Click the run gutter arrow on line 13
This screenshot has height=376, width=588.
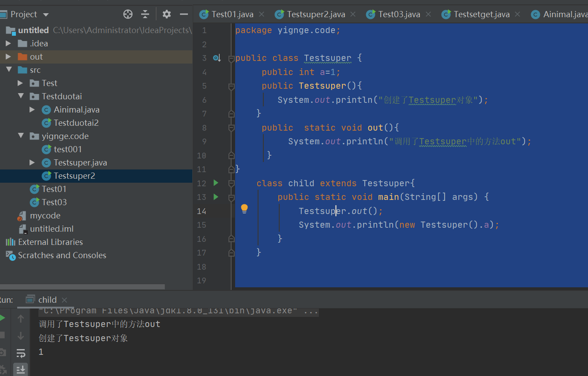[x=216, y=197]
